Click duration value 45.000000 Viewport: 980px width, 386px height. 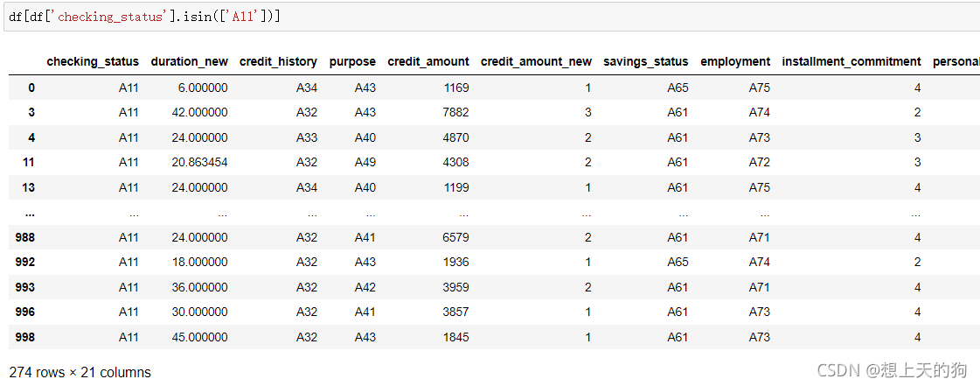click(199, 337)
